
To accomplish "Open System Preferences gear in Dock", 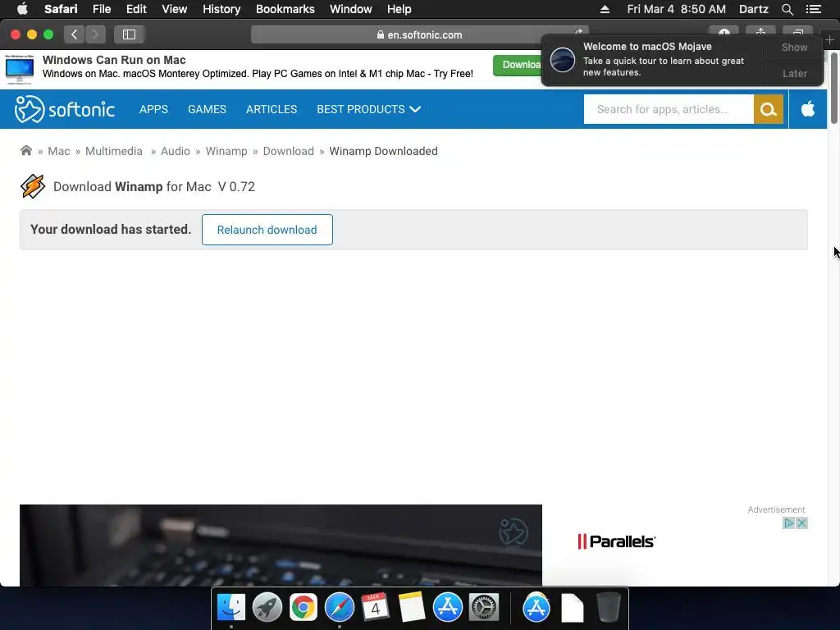I will coord(484,608).
